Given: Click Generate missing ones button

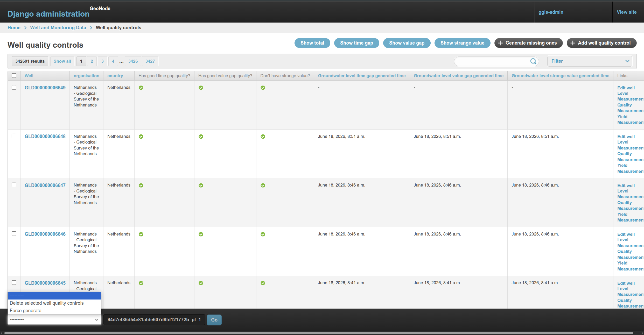Looking at the screenshot, I should point(528,43).
